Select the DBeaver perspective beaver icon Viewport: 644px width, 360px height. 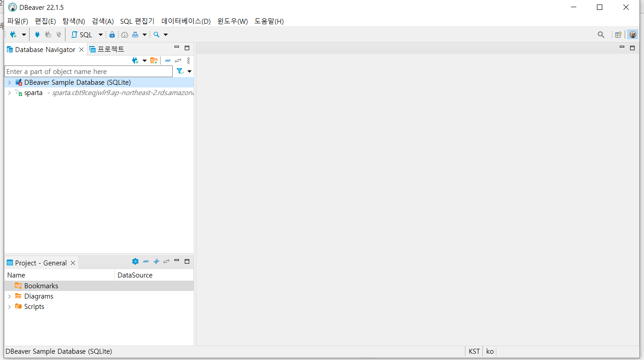(632, 35)
